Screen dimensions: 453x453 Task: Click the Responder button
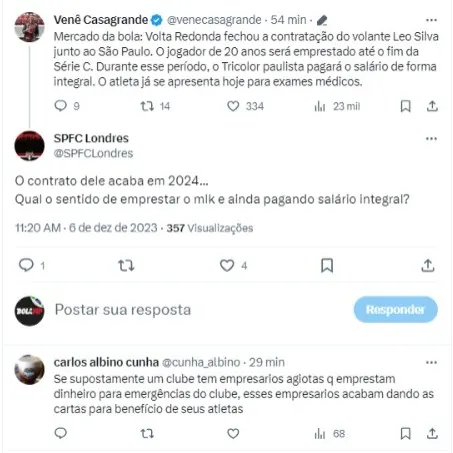tap(396, 310)
